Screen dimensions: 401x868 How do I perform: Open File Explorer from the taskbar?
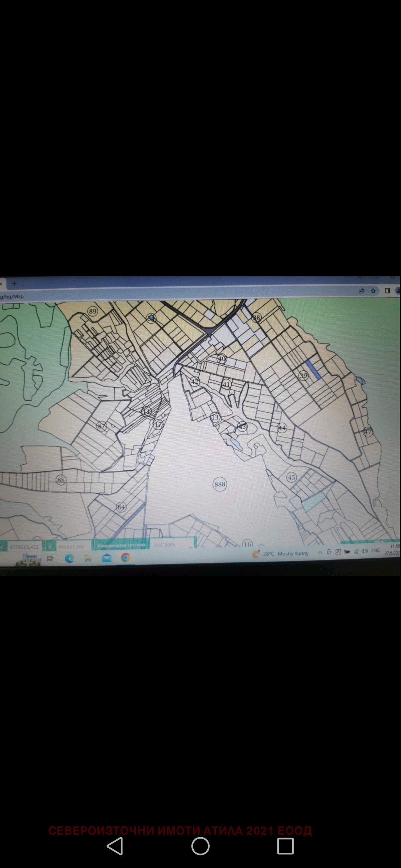(x=88, y=558)
